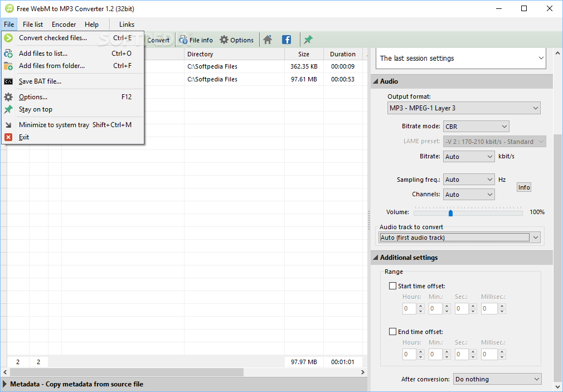Click Start offset Hours input field

(409, 309)
